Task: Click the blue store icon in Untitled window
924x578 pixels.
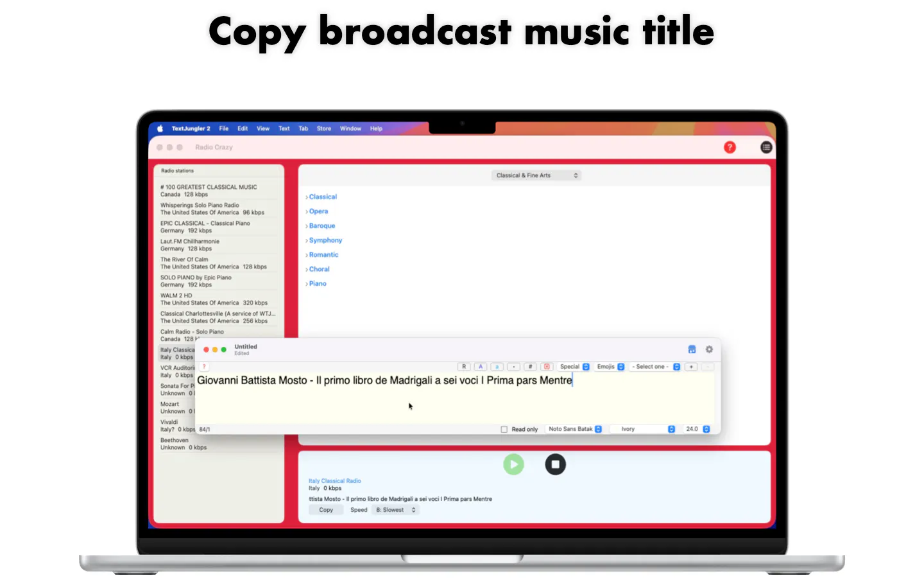Action: (692, 349)
